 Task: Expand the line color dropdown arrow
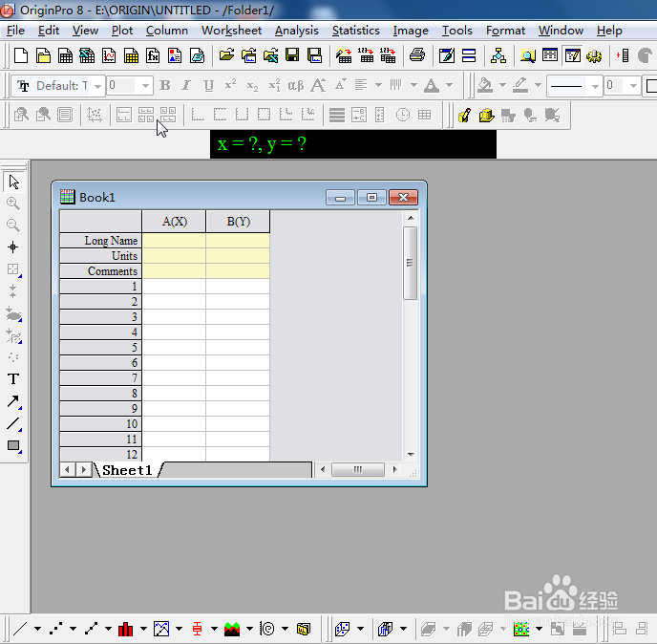[x=538, y=86]
